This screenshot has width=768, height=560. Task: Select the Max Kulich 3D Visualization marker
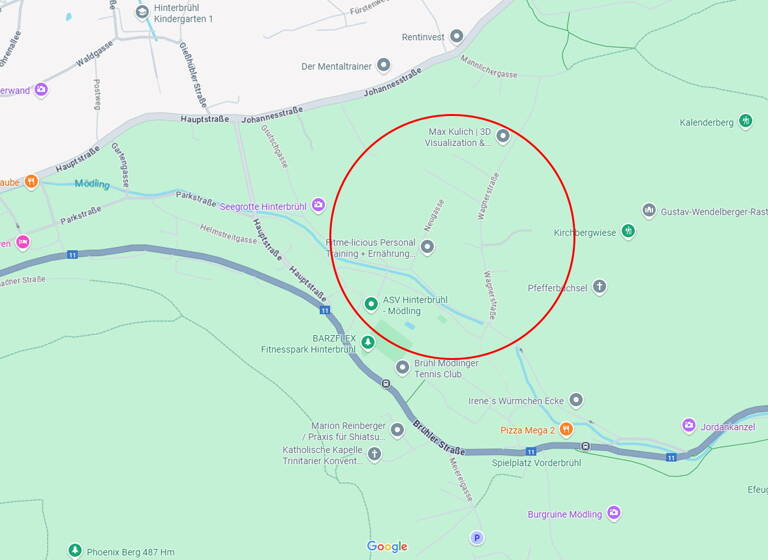click(503, 136)
